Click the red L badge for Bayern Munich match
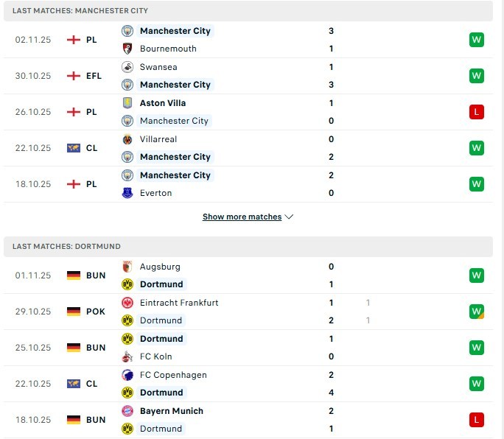 click(476, 420)
